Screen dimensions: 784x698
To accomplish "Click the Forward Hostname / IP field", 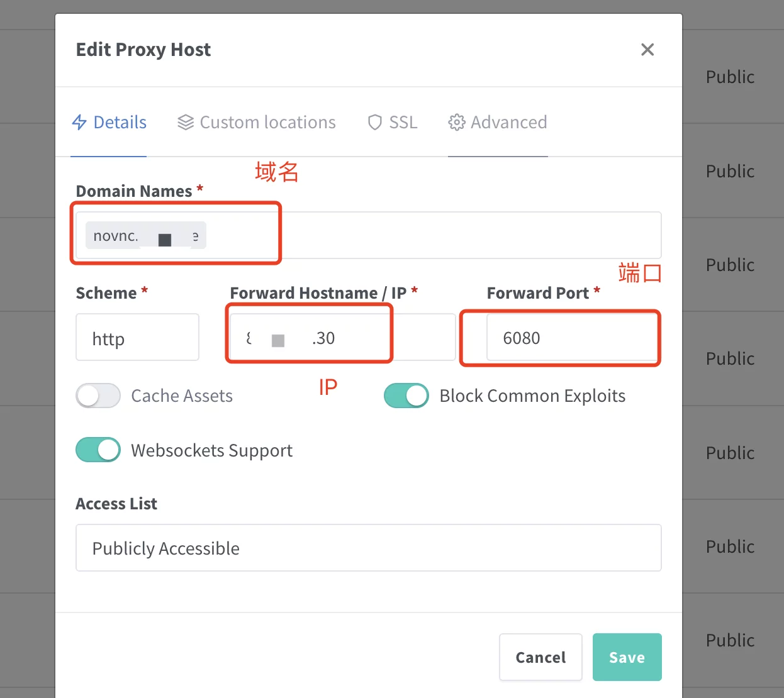I will (x=342, y=338).
